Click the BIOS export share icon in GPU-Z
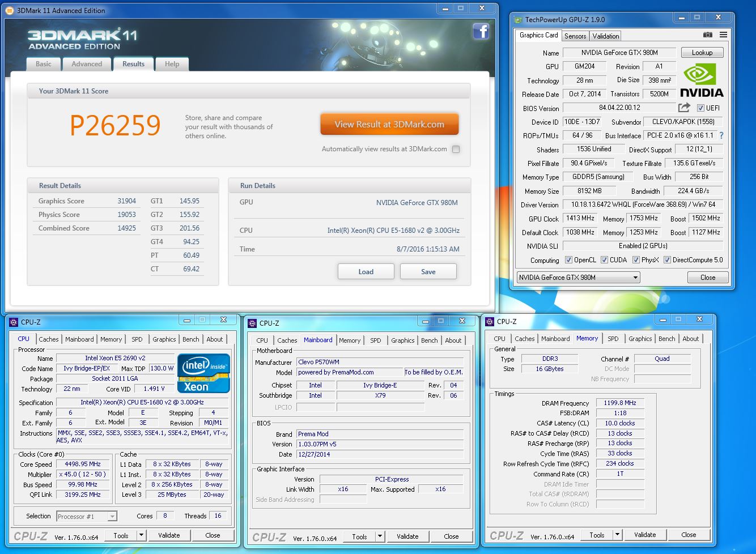This screenshot has width=756, height=554. [684, 108]
